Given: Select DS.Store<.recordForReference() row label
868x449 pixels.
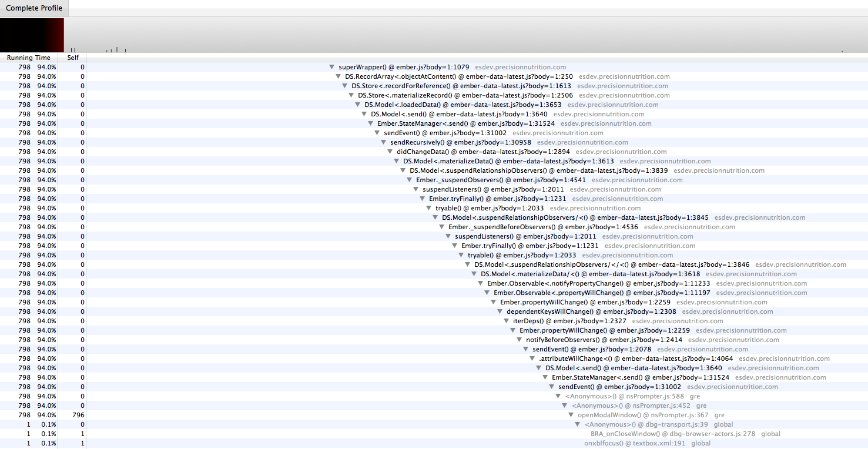Looking at the screenshot, I should coord(461,86).
